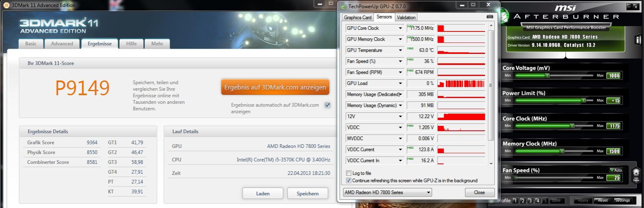The width and height of the screenshot is (644, 208).
Task: Select Afterburner profile slot 2
Action: point(522,201)
